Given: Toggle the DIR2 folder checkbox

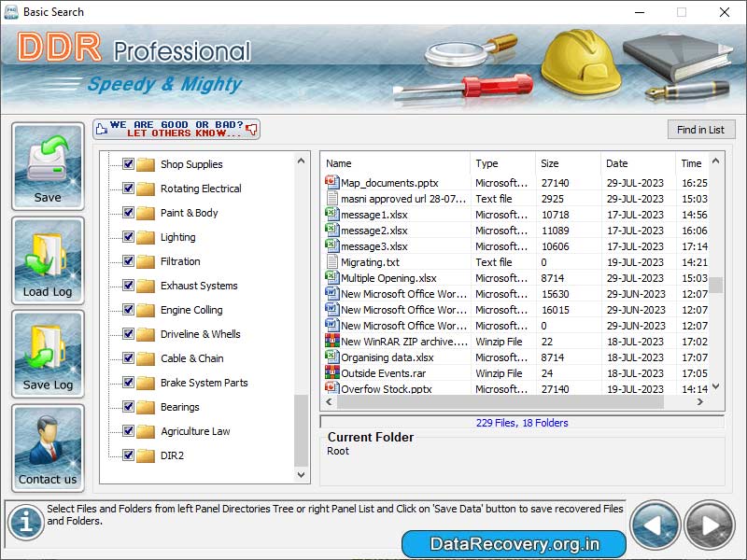Looking at the screenshot, I should (128, 455).
